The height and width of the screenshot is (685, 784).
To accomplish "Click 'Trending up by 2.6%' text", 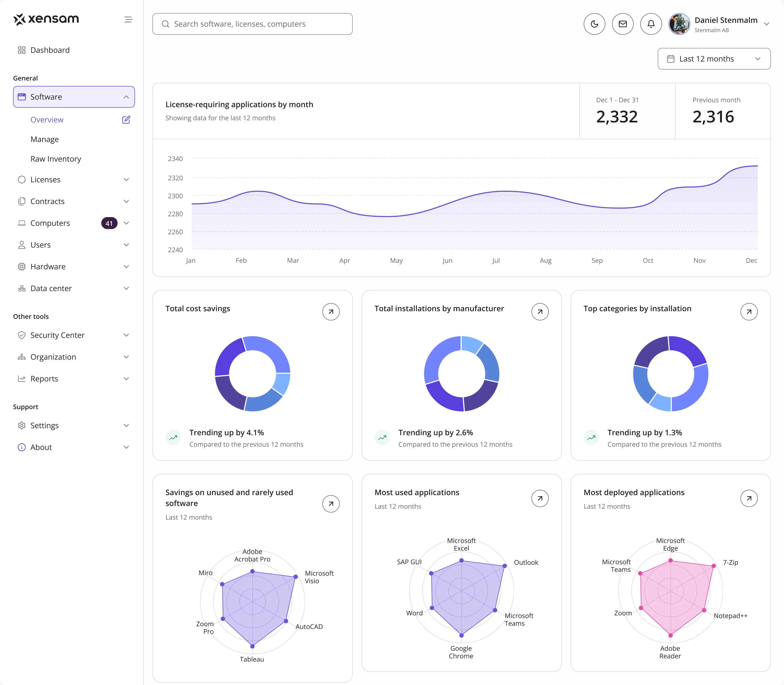I will pyautogui.click(x=436, y=432).
